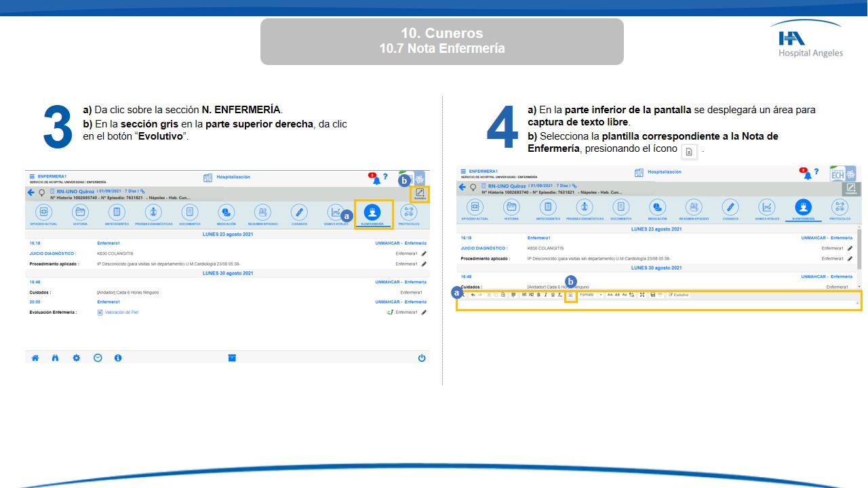Screen dimensions: 868x488
Task: Click the scrollbar down arrow in step 4 screenshot
Action: tap(859, 287)
